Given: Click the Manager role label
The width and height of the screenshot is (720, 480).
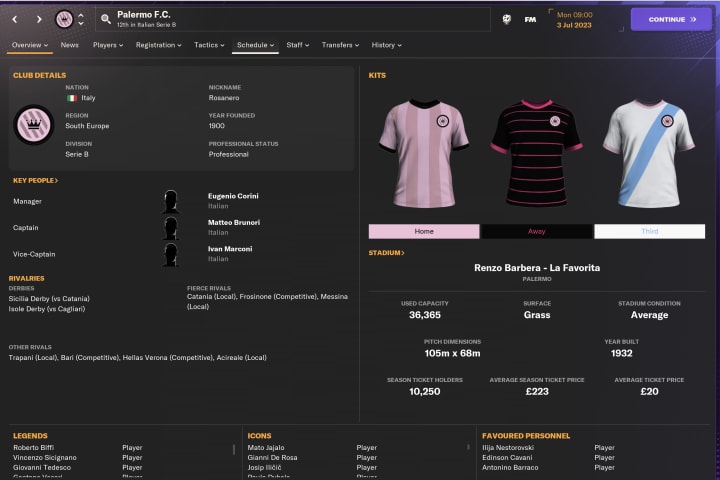Looking at the screenshot, I should click(27, 201).
